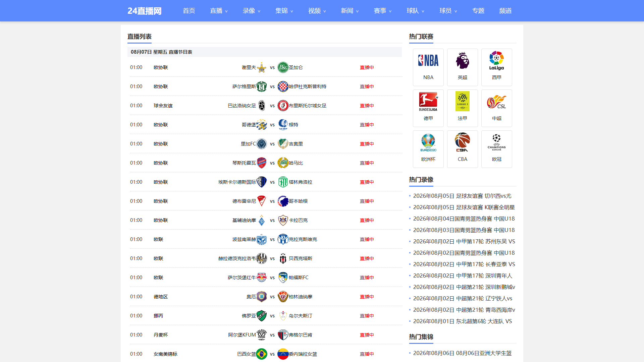Click the 柏林迪纳摩 team crest
This screenshot has height=362, width=644.
pos(283,297)
